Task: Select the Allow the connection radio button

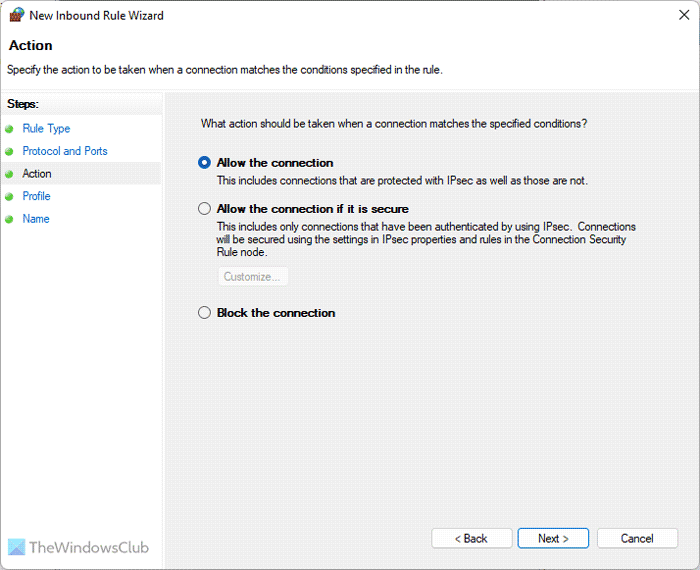Action: point(205,163)
